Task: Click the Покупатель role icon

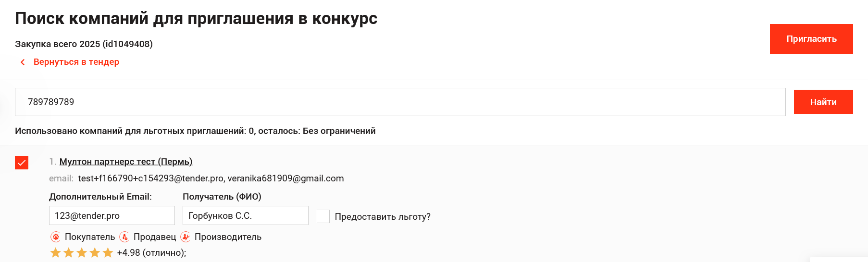Action: 56,237
